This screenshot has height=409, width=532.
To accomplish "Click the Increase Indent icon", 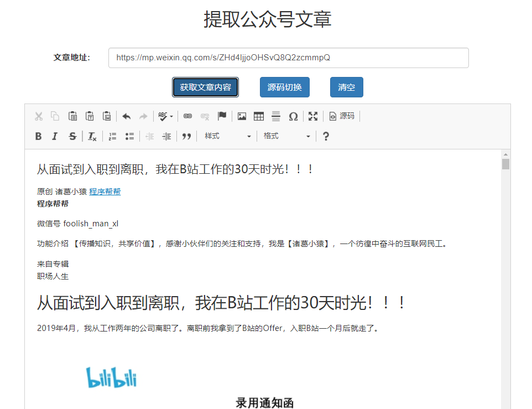I will (166, 137).
